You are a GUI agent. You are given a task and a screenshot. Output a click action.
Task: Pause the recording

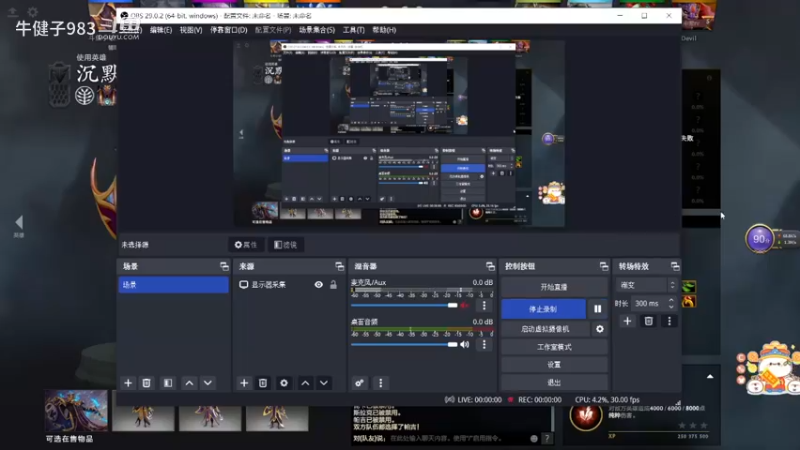[x=597, y=309]
